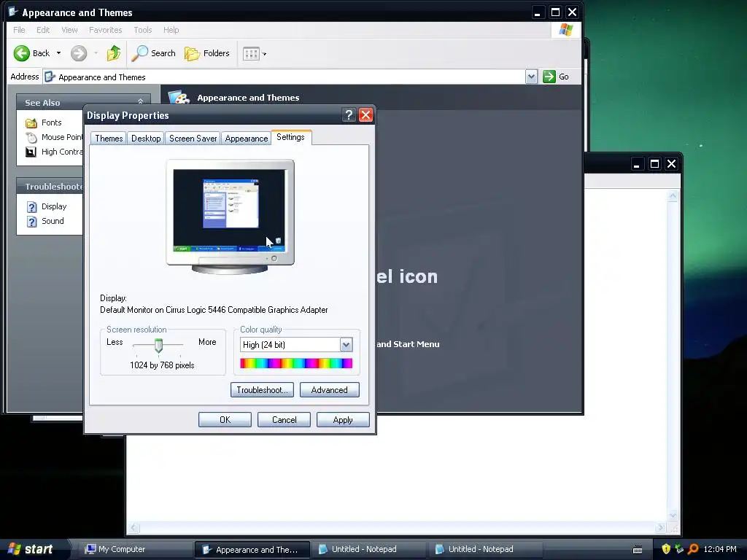Click the Address bar text field
The height and width of the screenshot is (560, 747).
click(285, 77)
